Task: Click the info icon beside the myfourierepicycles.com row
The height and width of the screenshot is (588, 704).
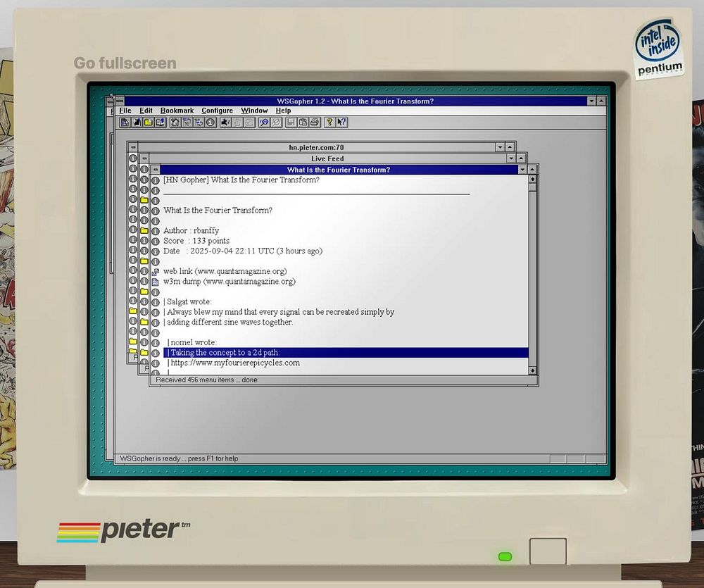Action: tap(156, 363)
